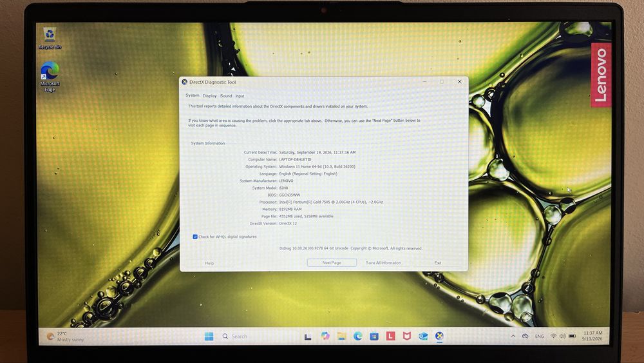
Task: Click the Save All Information button
Action: pos(383,262)
